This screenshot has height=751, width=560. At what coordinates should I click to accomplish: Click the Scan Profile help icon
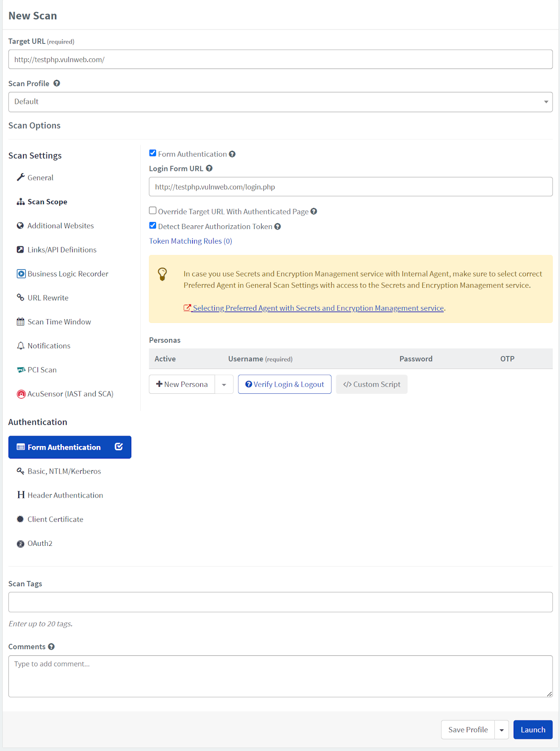57,83
